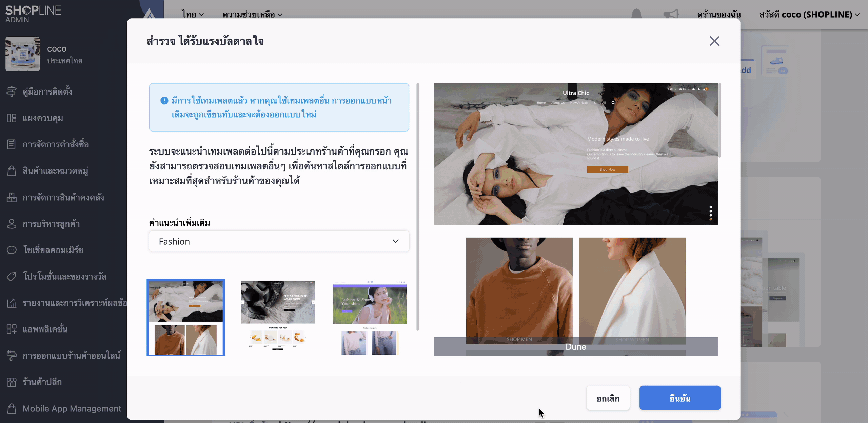Open the ความช่วยเหลือ help dropdown
The image size is (868, 423).
point(252,14)
